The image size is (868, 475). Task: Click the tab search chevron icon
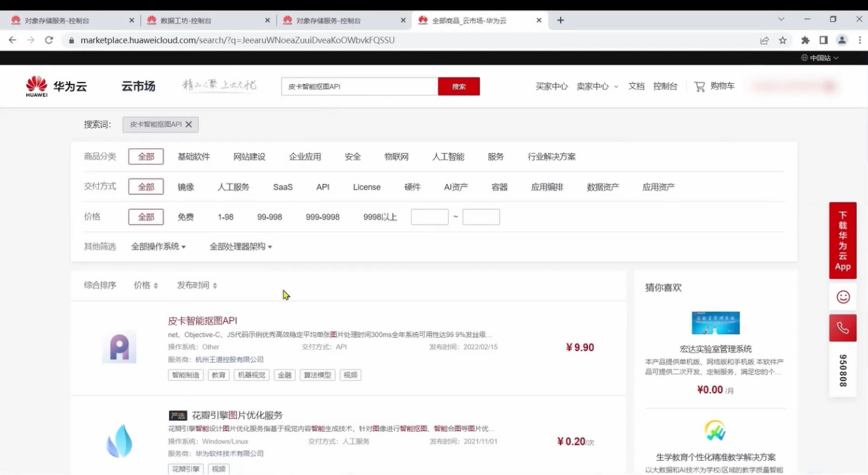781,20
